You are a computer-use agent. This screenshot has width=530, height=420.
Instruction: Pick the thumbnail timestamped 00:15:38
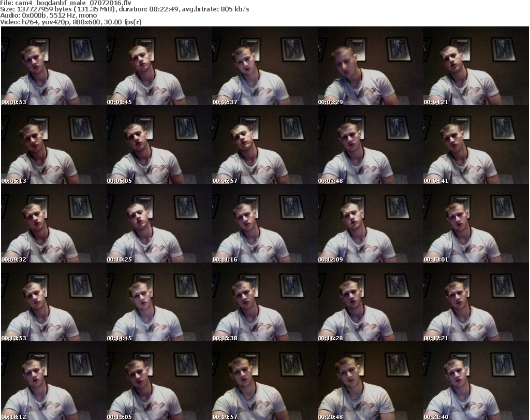[264, 302]
